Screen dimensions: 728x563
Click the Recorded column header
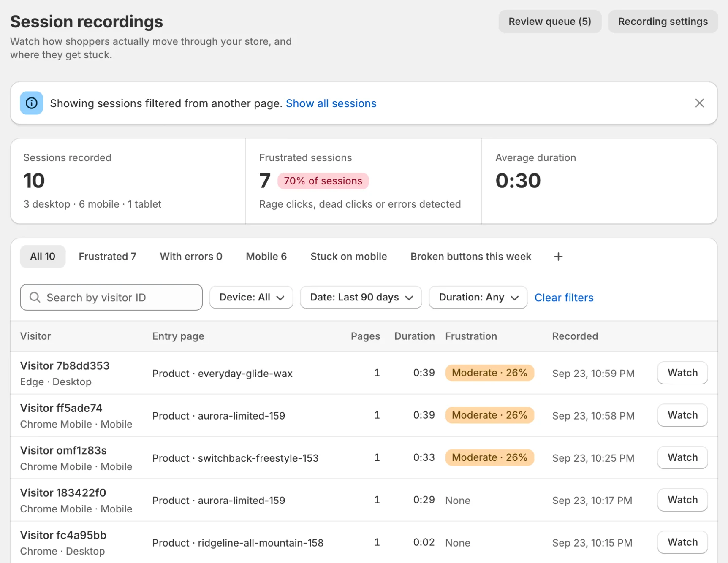pos(575,336)
